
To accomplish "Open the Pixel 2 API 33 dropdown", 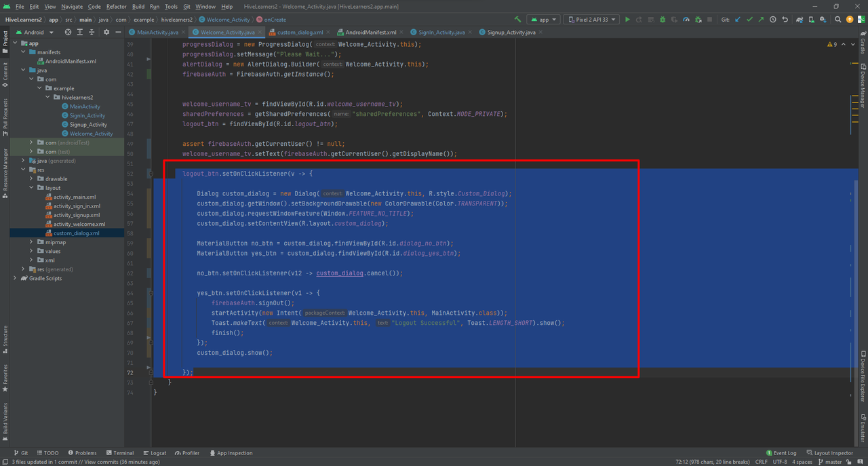I will (x=591, y=20).
